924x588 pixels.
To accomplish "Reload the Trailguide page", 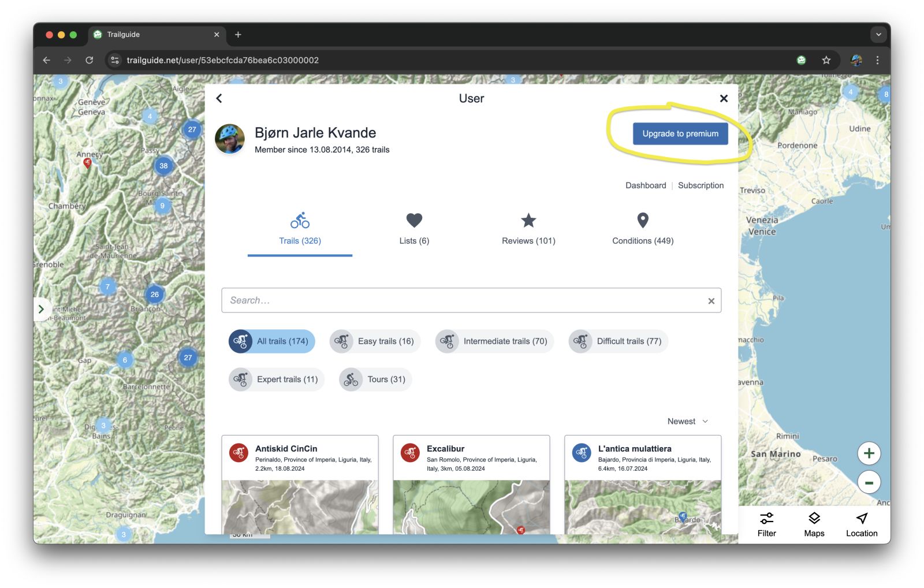I will tap(90, 60).
